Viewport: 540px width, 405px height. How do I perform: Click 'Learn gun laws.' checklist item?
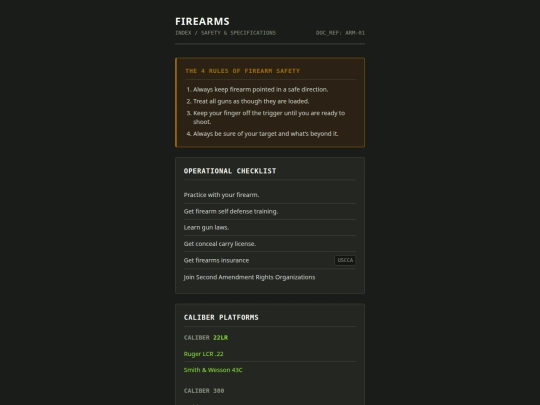(x=270, y=228)
